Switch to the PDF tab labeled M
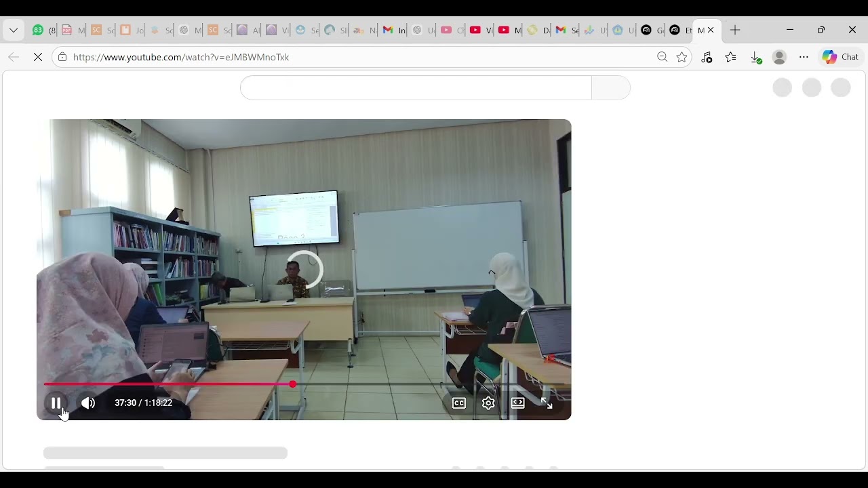Screen dimensions: 868x488 [73, 30]
